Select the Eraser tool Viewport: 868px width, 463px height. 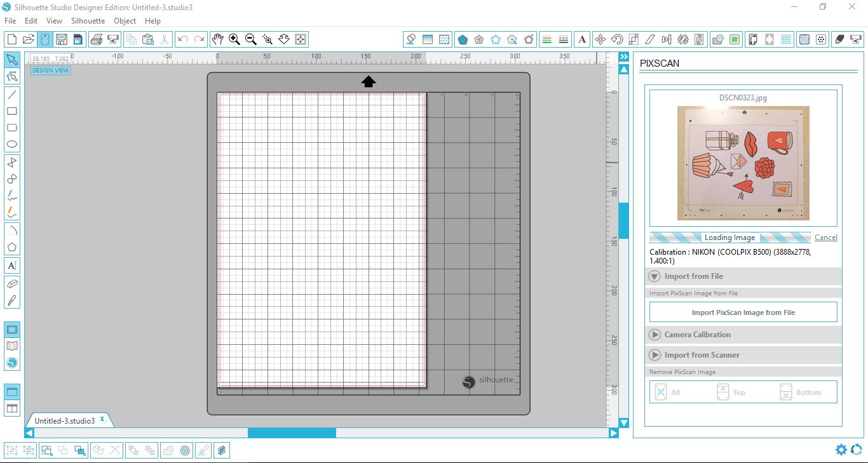pyautogui.click(x=11, y=284)
